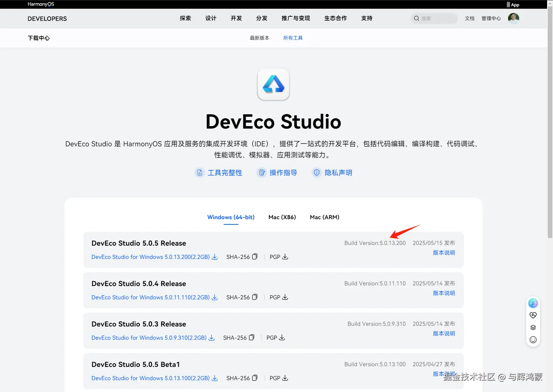The image size is (553, 392).
Task: Download DevEco Studio for Windows 5.0.13.200
Action: click(x=151, y=257)
